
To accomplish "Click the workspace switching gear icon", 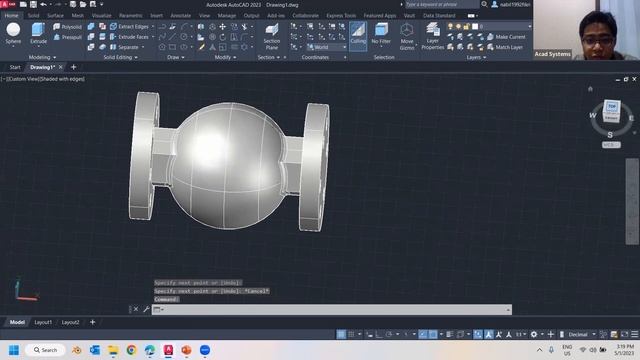I will coord(533,334).
